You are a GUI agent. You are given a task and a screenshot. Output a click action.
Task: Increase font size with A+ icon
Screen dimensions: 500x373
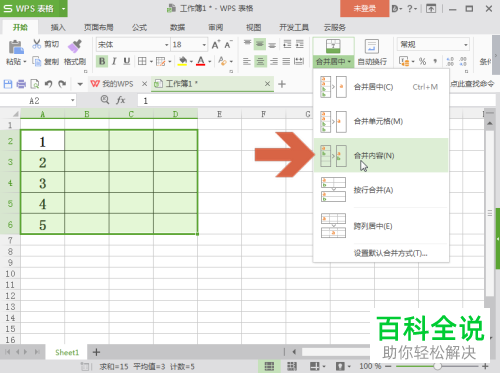(x=216, y=45)
